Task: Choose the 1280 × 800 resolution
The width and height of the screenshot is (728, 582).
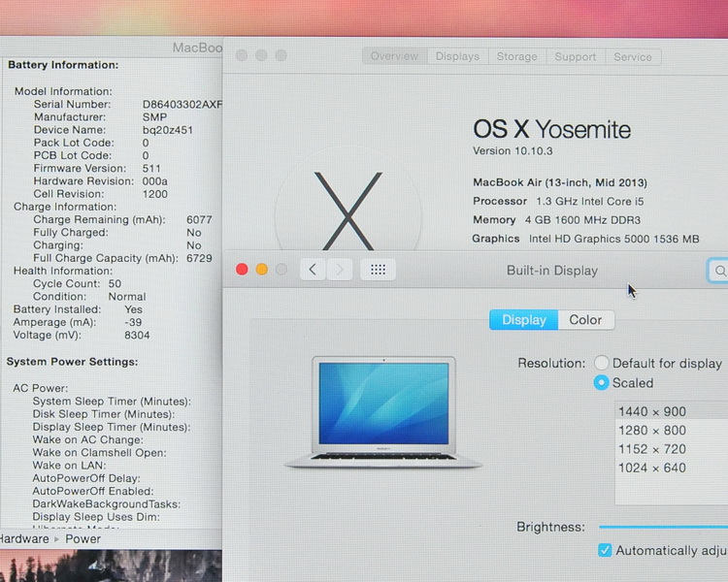Action: tap(672, 431)
